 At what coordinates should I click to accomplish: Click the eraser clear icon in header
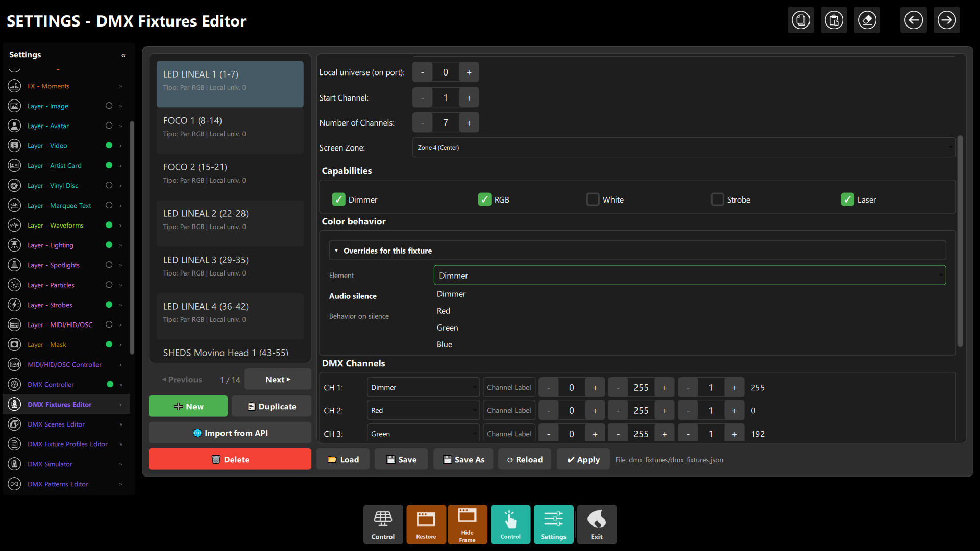point(867,20)
